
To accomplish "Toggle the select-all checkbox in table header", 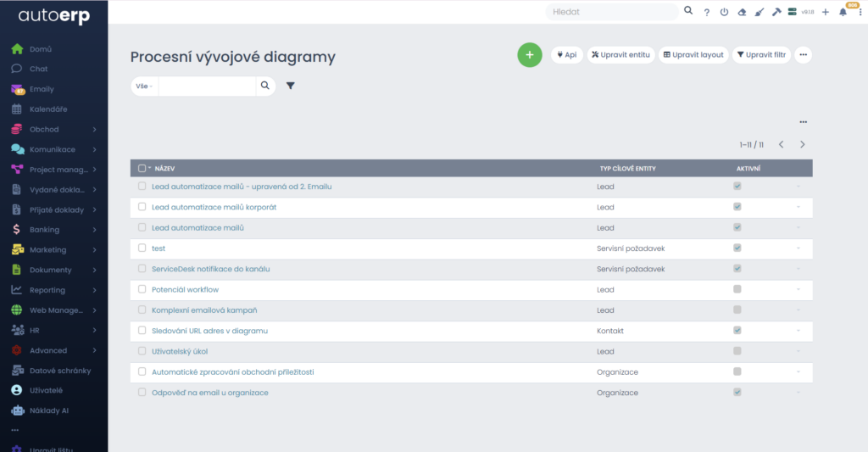I will point(142,168).
